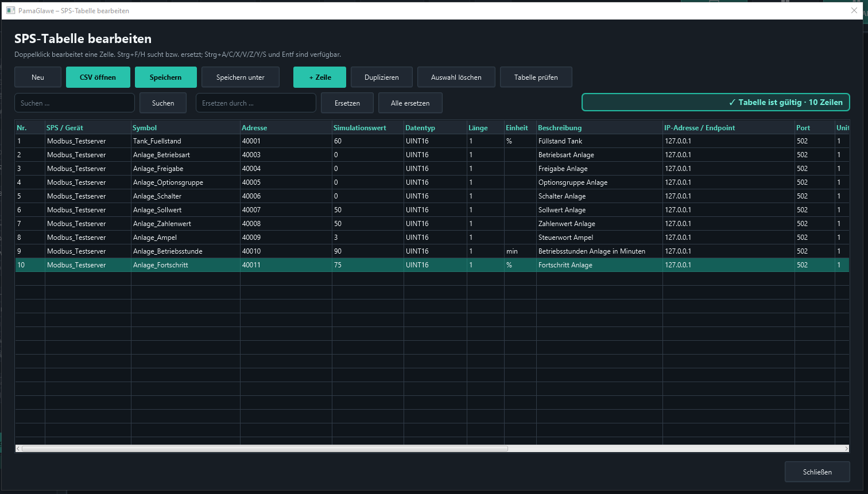Click the Symbol column header

[x=185, y=128]
